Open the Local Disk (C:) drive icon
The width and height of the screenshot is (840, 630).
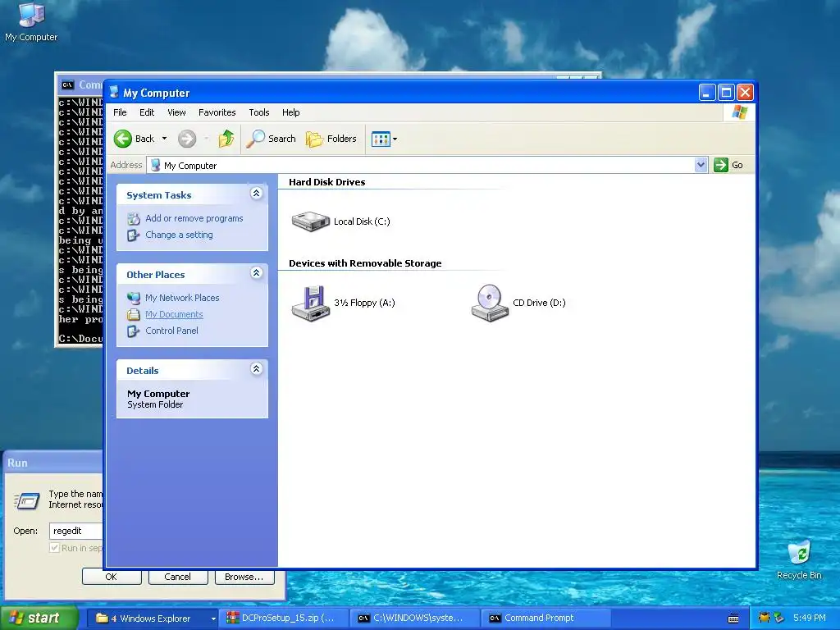coord(311,221)
